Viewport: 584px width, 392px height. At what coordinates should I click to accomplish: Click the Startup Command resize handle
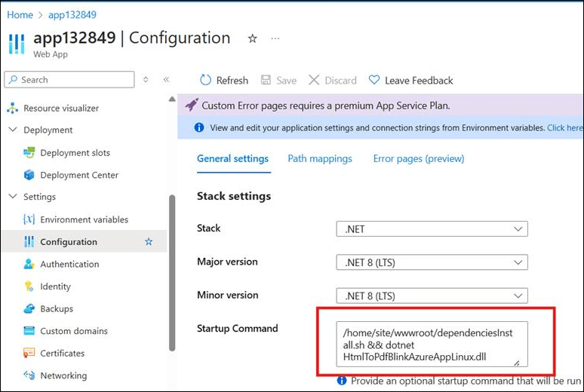click(517, 363)
